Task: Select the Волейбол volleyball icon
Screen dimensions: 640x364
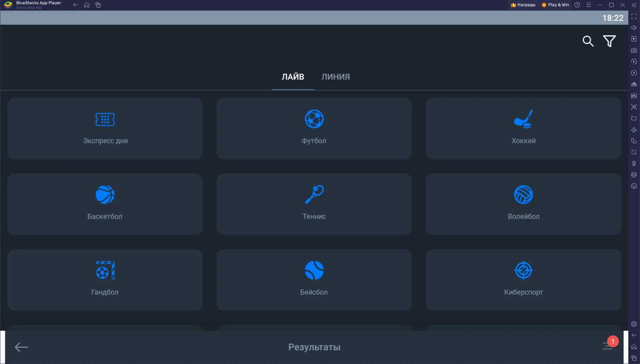Action: [x=523, y=195]
